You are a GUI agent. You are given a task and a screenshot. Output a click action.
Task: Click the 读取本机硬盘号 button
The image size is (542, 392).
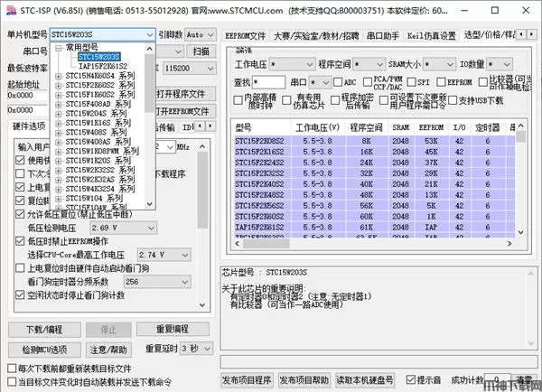[x=365, y=380]
